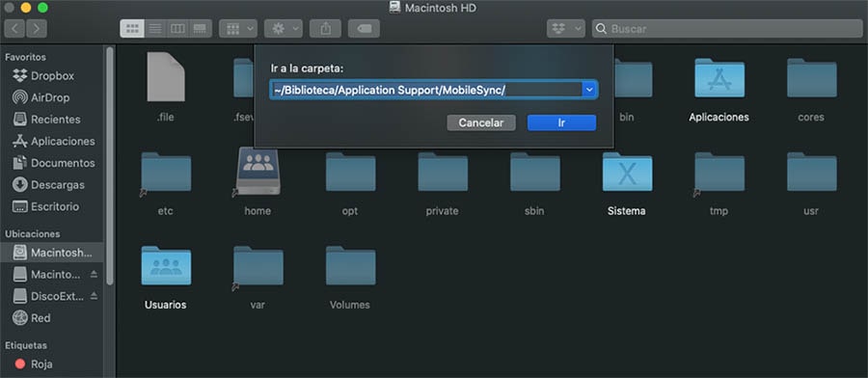Open Aplicaciones in the sidebar
This screenshot has height=378, width=868.
(53, 141)
